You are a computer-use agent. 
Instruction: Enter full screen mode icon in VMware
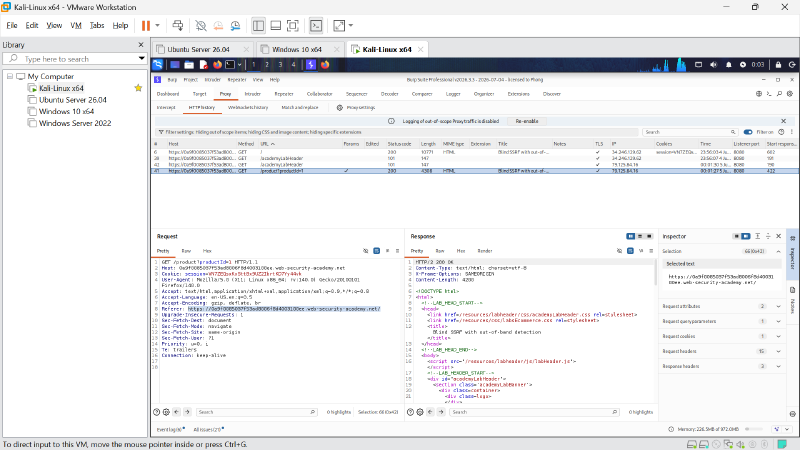[x=292, y=26]
